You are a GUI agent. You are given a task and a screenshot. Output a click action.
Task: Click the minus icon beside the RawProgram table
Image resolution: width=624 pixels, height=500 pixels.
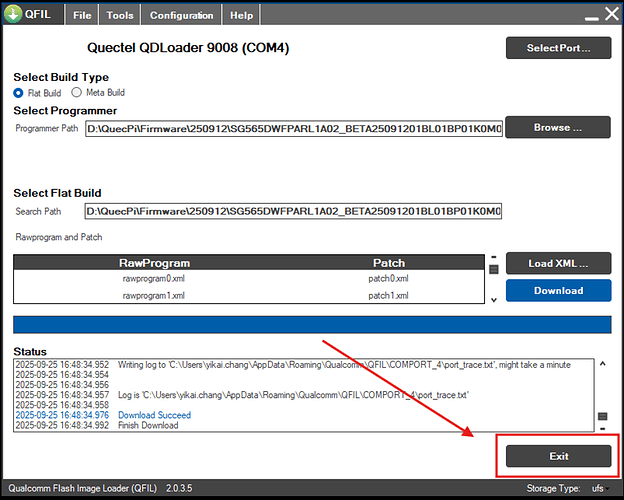tap(494, 257)
